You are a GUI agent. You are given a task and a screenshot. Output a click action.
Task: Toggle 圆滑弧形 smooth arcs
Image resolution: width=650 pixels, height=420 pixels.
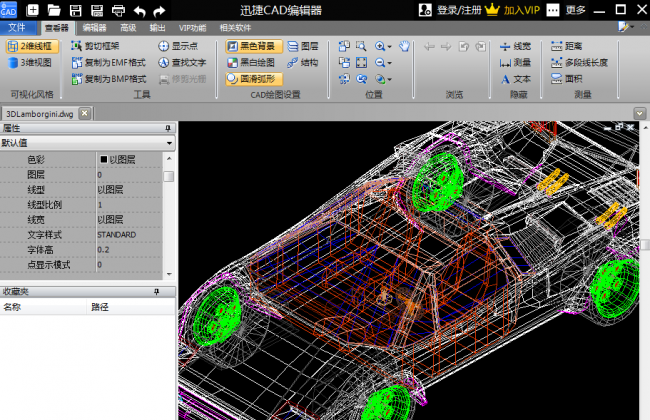point(254,79)
